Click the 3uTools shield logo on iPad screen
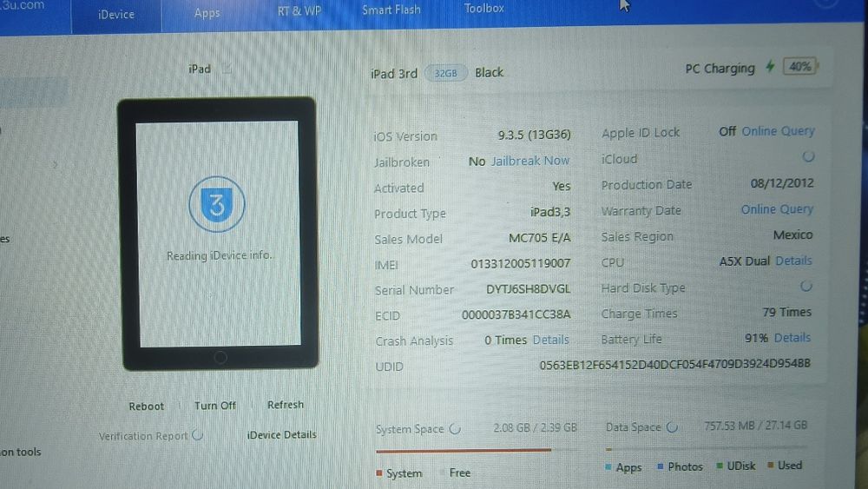 click(216, 204)
